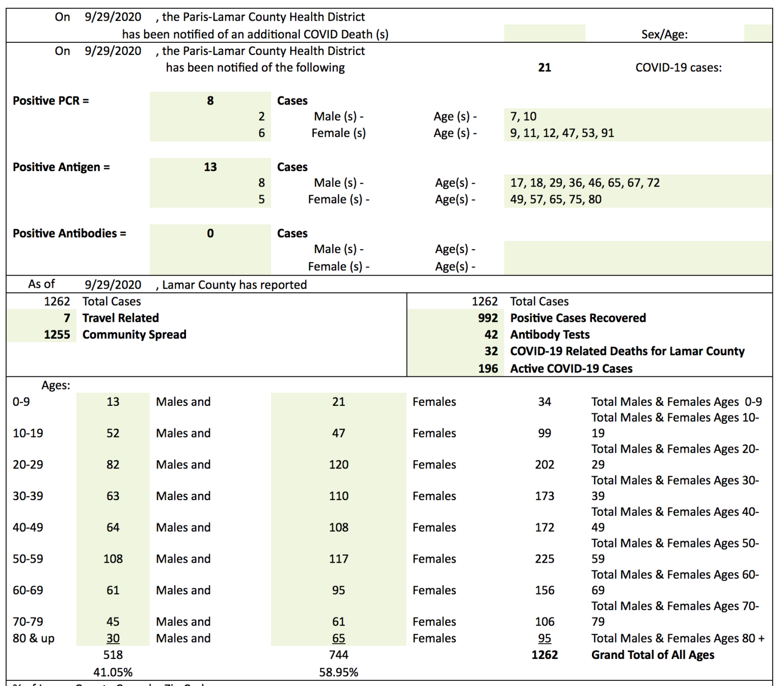Select males count 61 in the 60-69 row
Screen dimensions: 784x686
(113, 590)
